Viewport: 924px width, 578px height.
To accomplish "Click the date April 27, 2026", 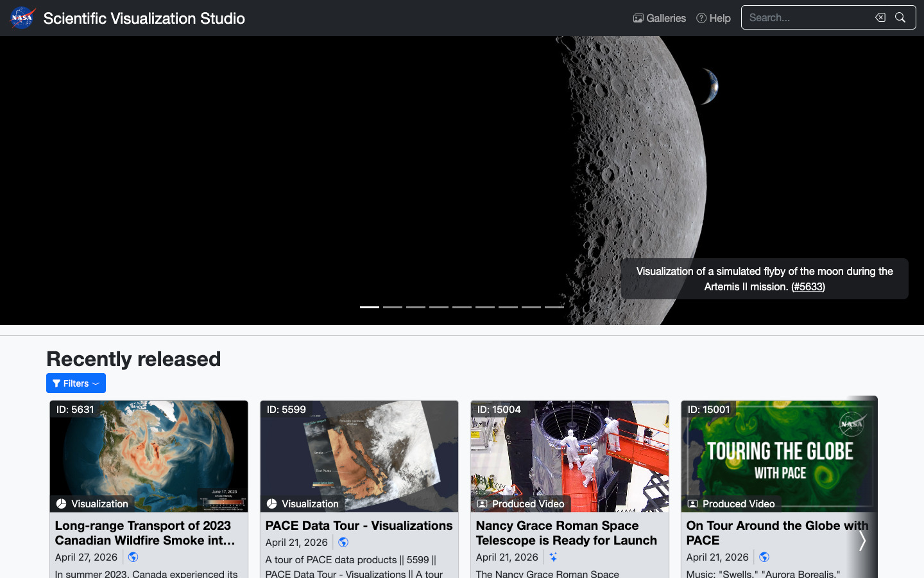I will click(86, 557).
